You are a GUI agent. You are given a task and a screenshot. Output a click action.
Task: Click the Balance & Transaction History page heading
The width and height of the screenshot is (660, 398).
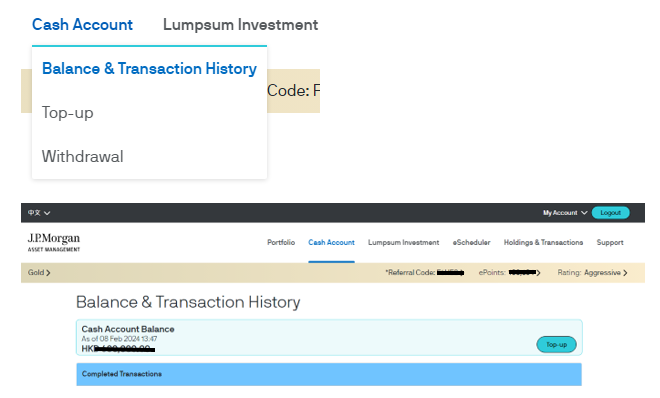tap(188, 302)
